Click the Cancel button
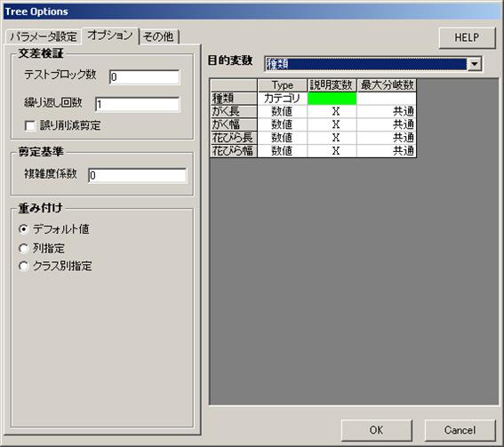504x447 pixels. point(460,429)
